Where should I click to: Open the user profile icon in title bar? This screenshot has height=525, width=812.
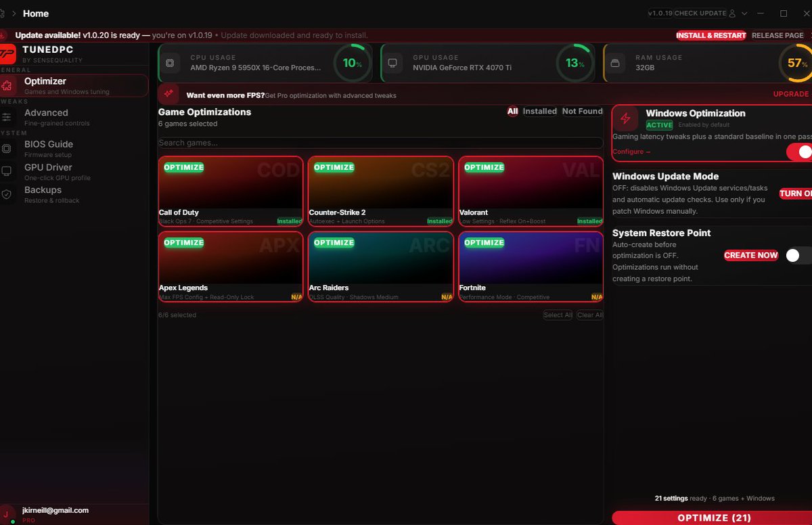click(x=732, y=14)
